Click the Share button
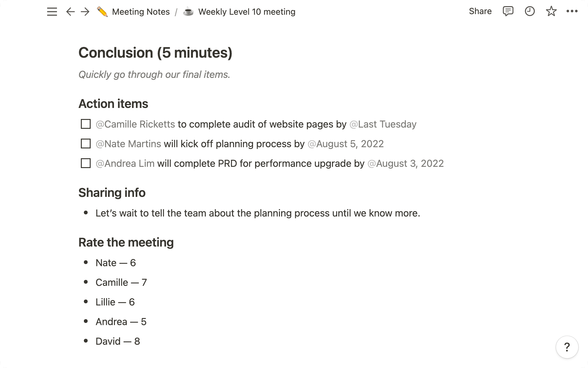588x368 pixels. (480, 11)
